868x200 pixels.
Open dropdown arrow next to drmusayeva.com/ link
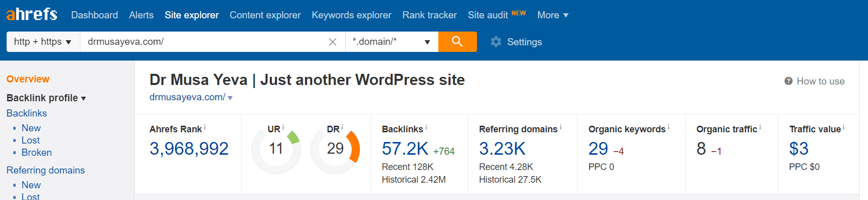pos(230,98)
